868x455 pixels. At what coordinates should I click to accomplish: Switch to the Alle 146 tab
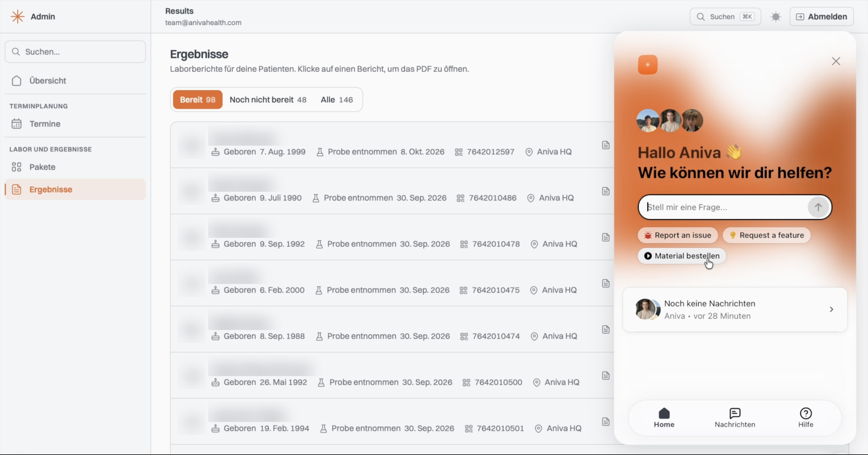tap(337, 100)
